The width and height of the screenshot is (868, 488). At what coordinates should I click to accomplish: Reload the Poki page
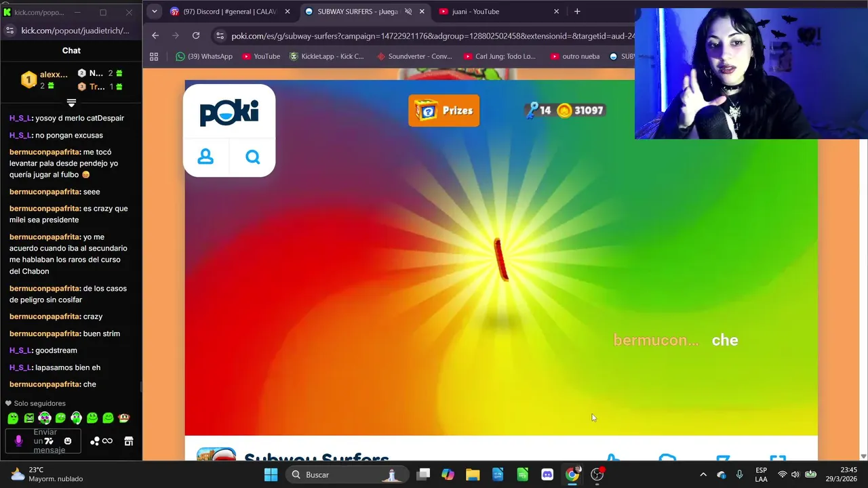(x=196, y=35)
